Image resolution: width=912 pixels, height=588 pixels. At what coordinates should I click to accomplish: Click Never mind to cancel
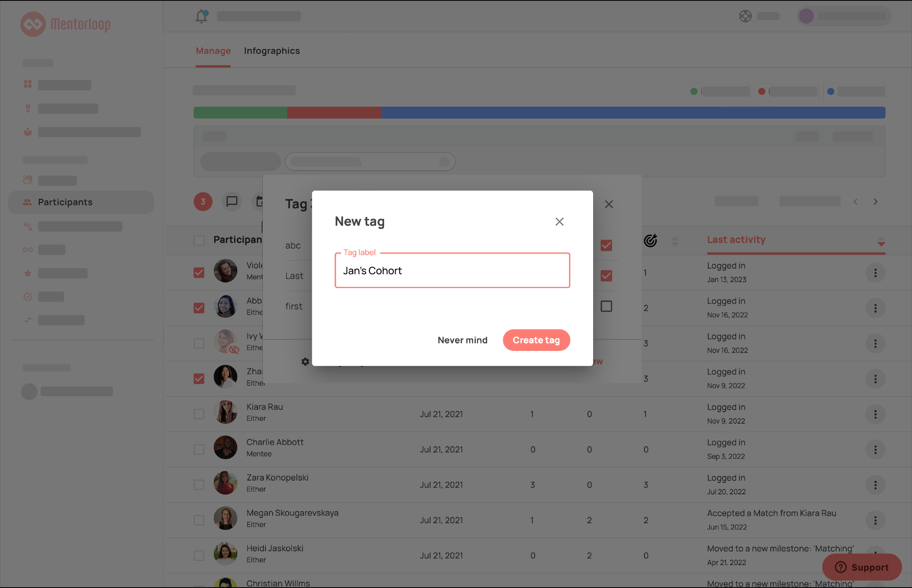pyautogui.click(x=462, y=340)
